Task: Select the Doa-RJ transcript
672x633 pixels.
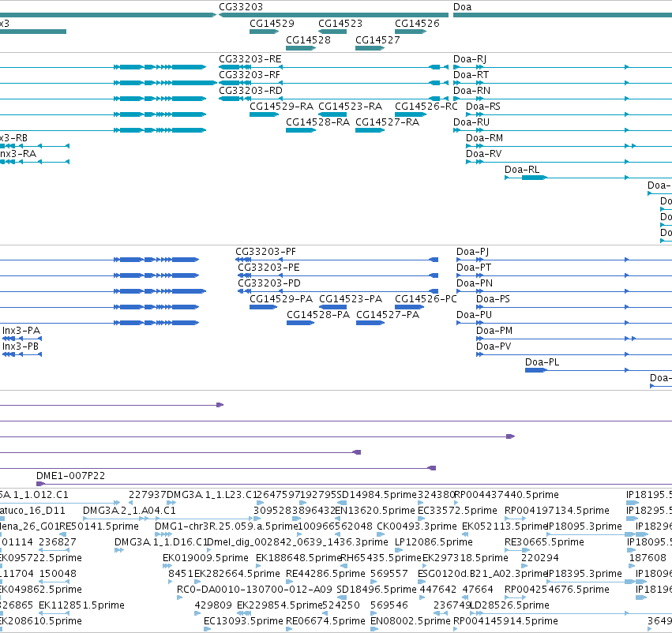Action: [563, 67]
